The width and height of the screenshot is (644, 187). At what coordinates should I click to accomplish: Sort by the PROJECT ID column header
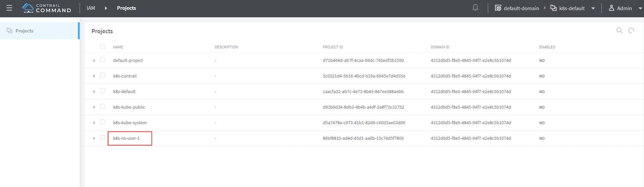tap(333, 47)
